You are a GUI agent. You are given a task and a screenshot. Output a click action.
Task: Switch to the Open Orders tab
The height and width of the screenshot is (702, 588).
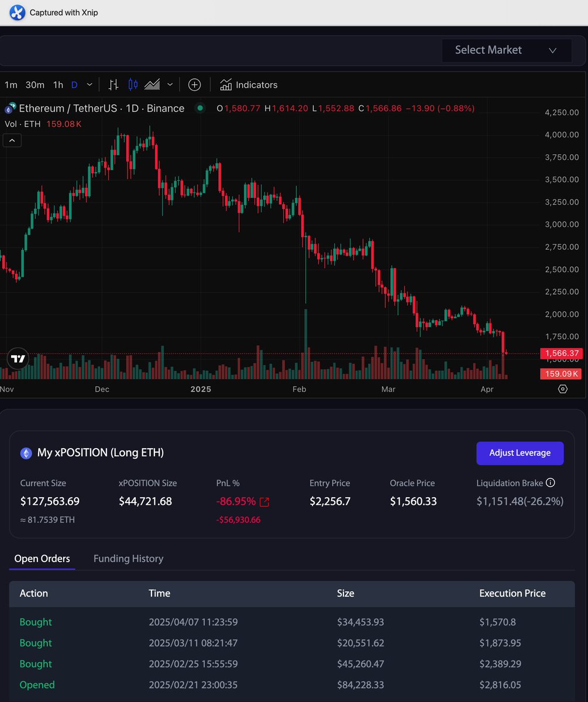[x=42, y=559]
